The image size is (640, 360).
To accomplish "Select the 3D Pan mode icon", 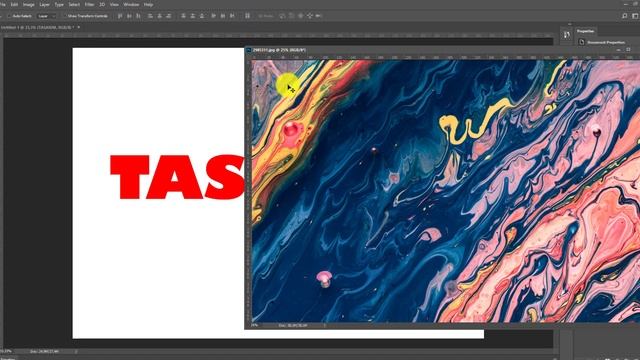I will tap(300, 16).
